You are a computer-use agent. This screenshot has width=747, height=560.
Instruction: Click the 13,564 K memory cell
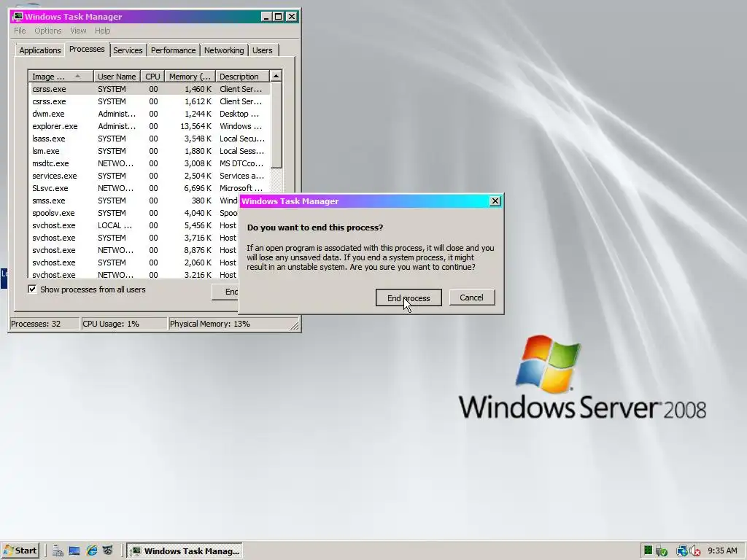(196, 126)
